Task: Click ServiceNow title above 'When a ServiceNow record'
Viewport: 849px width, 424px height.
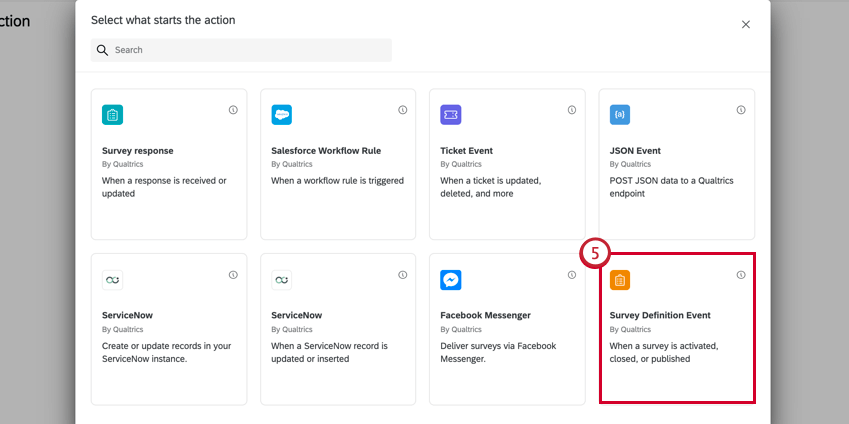Action: point(297,315)
